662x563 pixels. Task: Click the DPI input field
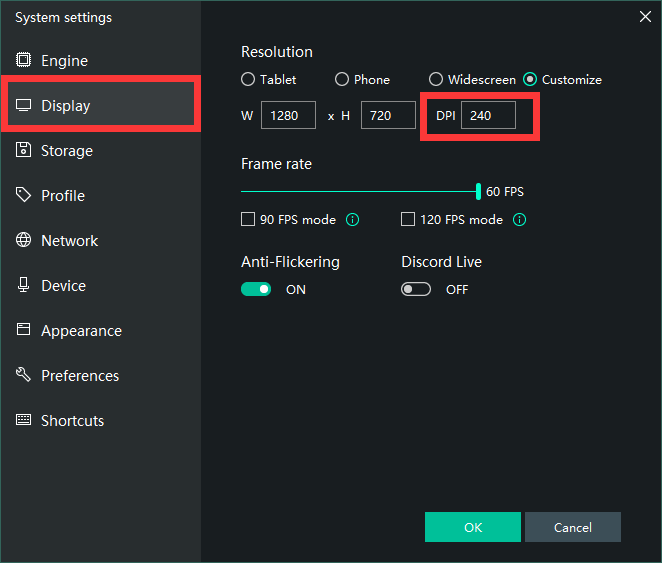[488, 115]
